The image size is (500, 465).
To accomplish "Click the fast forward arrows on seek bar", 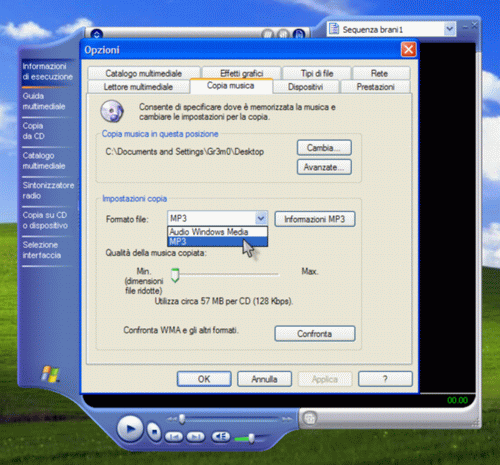I will click(287, 419).
